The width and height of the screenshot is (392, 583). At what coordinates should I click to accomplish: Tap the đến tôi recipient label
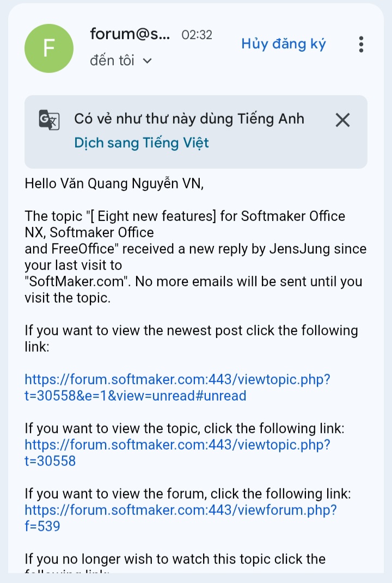[112, 60]
